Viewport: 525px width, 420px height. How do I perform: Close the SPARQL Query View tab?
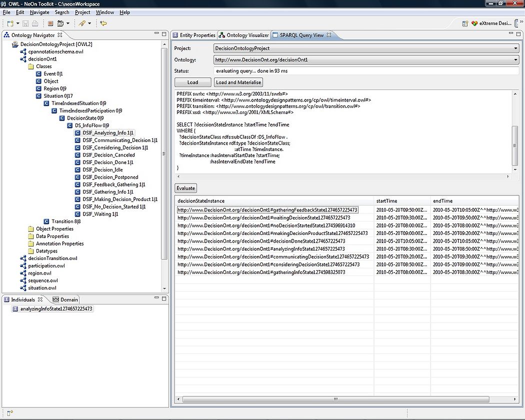[329, 35]
